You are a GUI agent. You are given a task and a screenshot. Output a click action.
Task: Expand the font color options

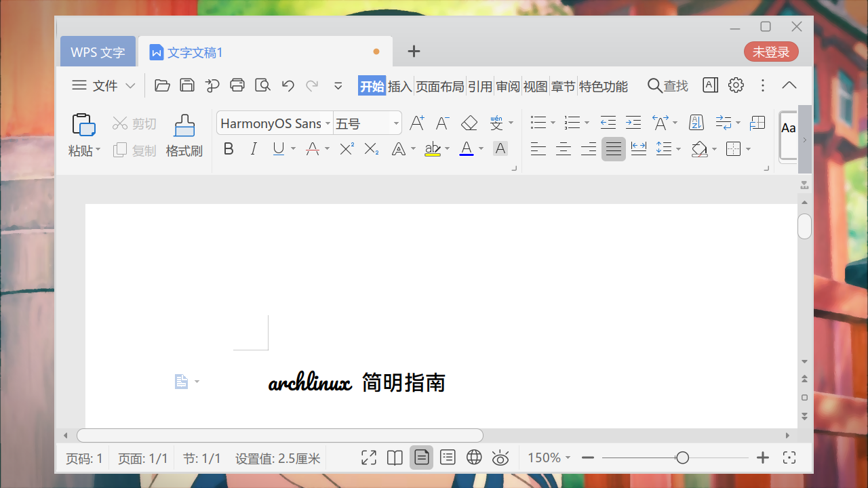pos(481,148)
